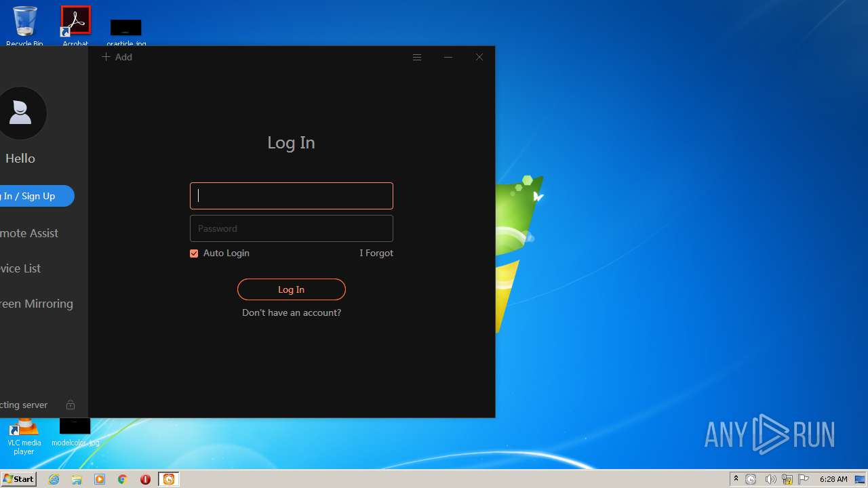Launch Internet Explorer from taskbar

[x=54, y=479]
